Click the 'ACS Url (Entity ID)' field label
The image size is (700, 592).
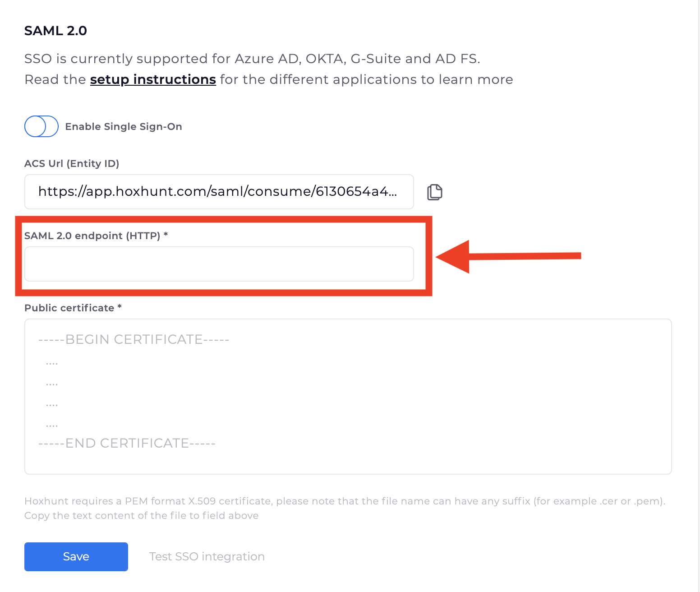(x=72, y=163)
